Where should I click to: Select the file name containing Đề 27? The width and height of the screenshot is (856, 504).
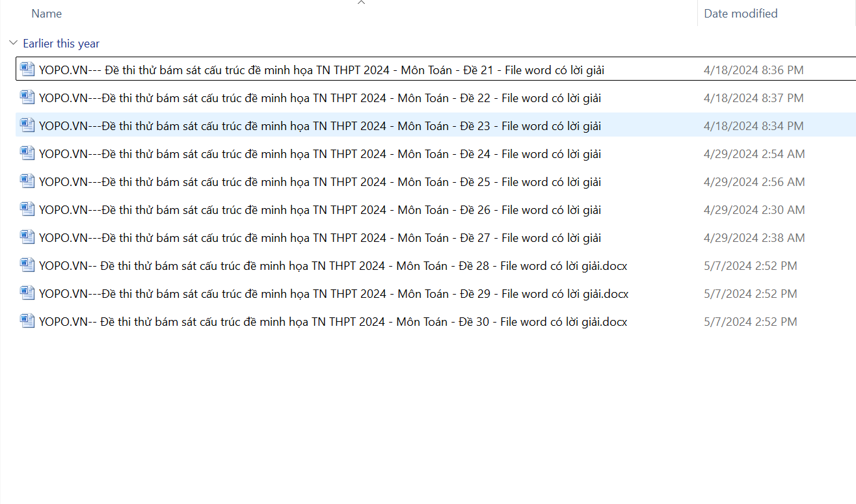click(320, 238)
